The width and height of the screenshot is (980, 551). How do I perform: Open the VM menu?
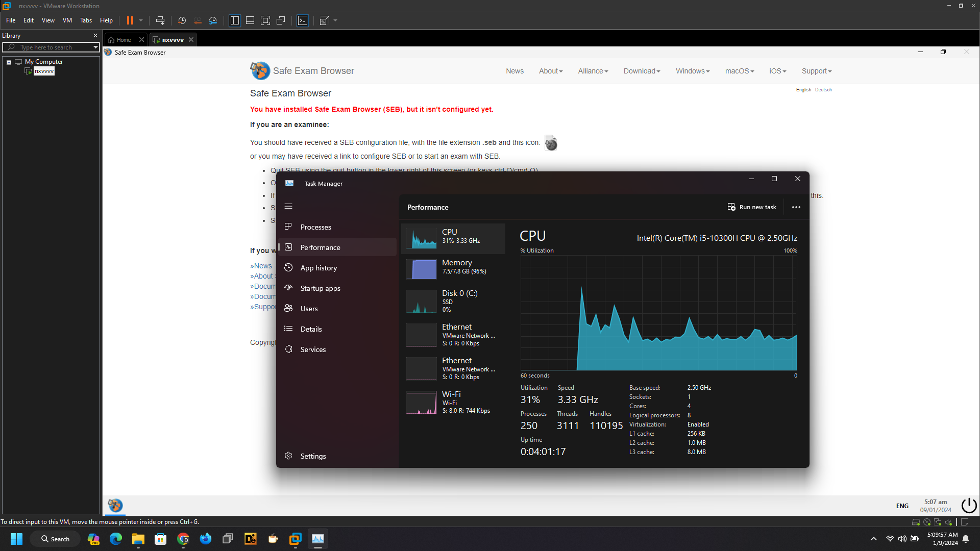pyautogui.click(x=67, y=20)
